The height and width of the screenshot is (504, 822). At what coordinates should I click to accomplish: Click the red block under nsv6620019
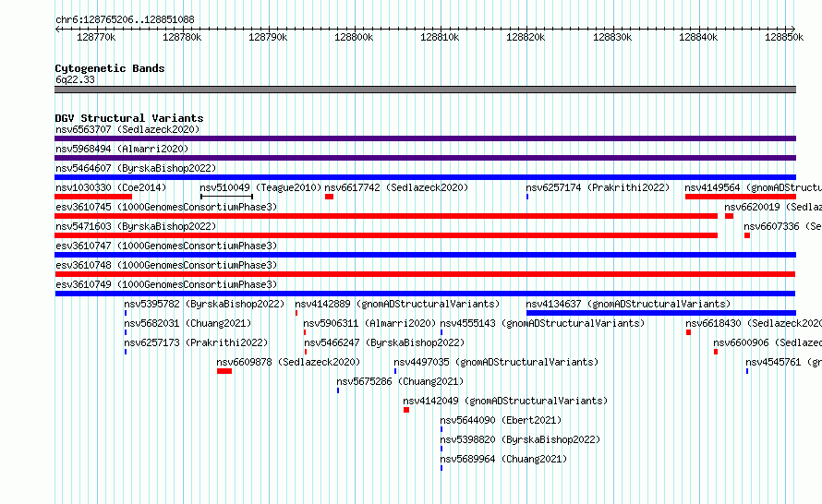tap(730, 216)
